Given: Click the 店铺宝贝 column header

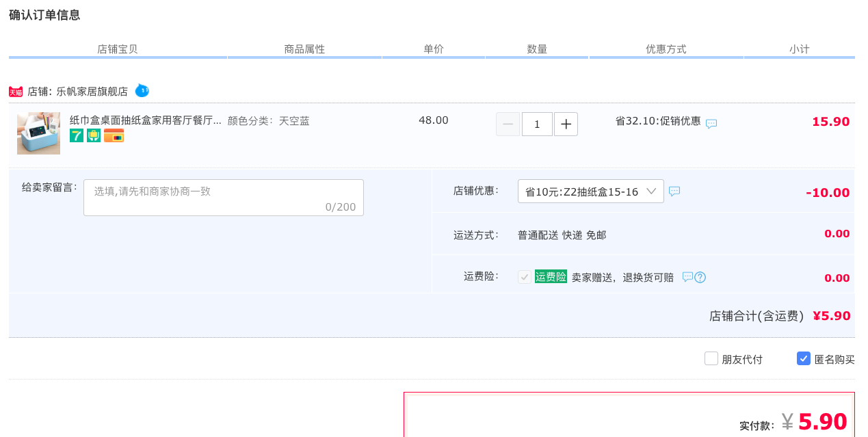Looking at the screenshot, I should click(118, 49).
